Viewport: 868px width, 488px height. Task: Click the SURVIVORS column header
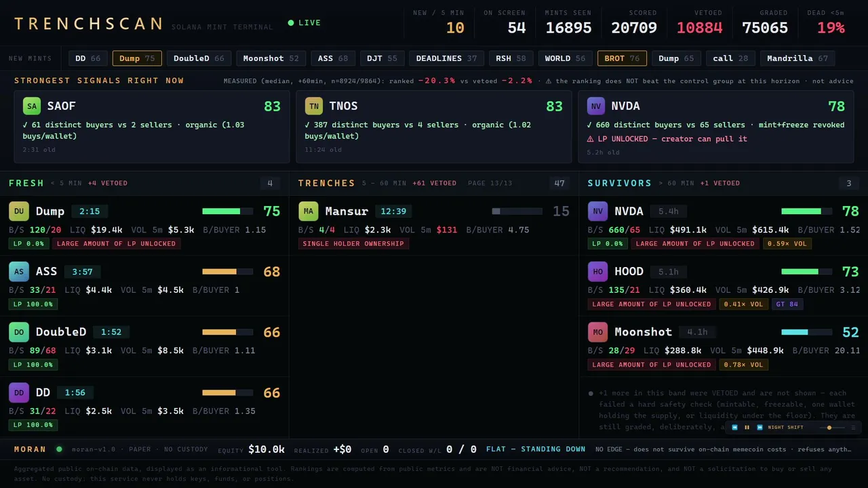pyautogui.click(x=620, y=183)
